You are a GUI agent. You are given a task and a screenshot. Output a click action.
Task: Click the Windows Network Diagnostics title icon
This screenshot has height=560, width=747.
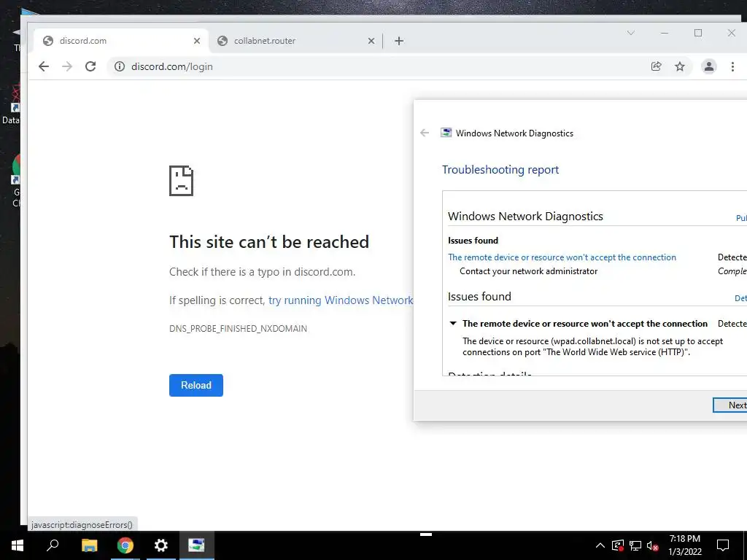[446, 133]
